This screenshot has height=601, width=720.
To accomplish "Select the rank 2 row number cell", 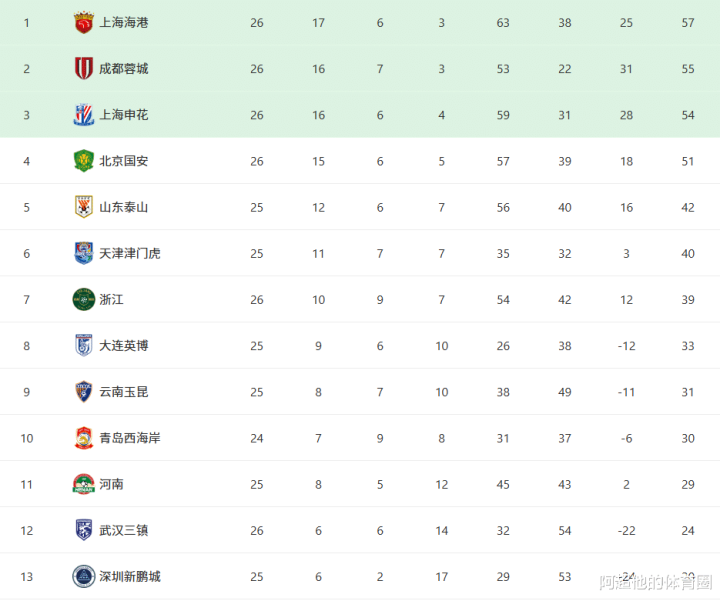I will pyautogui.click(x=27, y=69).
